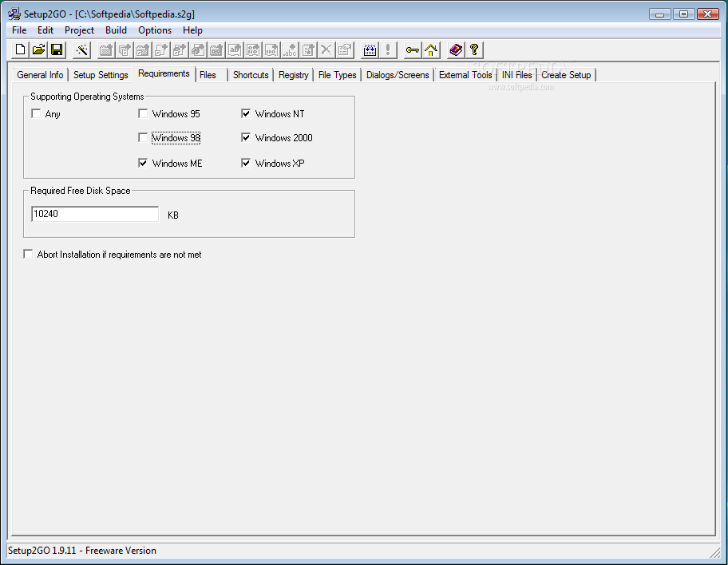Enable Windows 98 support
This screenshot has width=728, height=565.
point(143,138)
